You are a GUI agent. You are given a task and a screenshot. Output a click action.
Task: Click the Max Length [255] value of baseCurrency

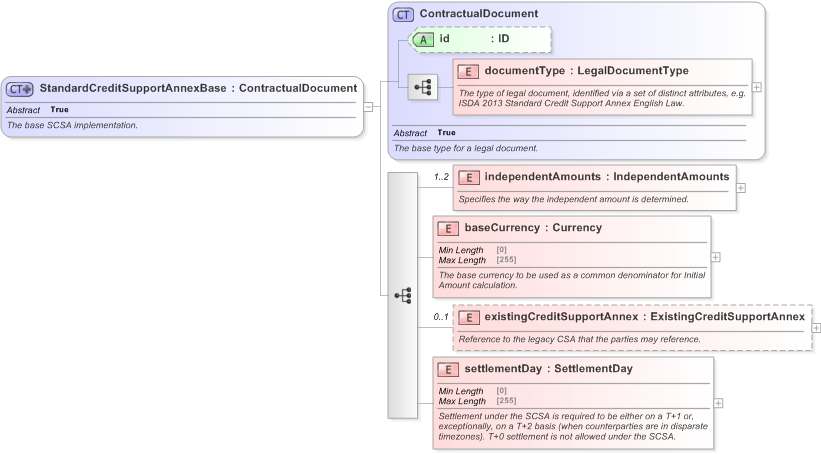506,260
